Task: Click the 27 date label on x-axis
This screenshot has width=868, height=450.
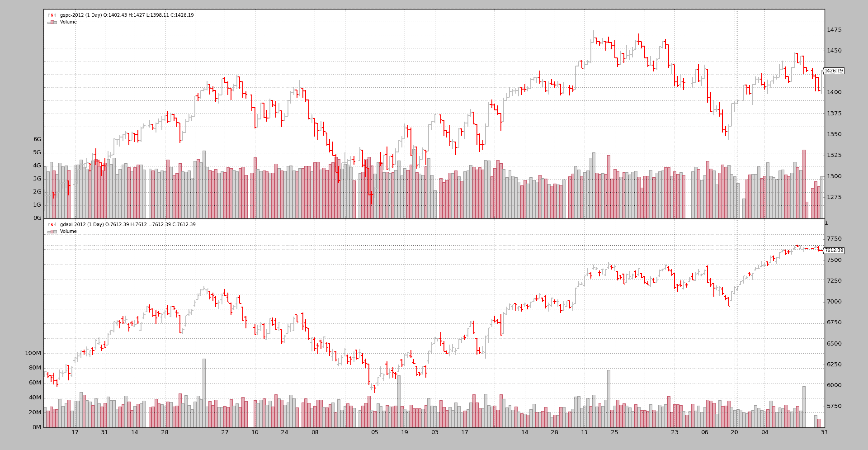Action: (225, 432)
